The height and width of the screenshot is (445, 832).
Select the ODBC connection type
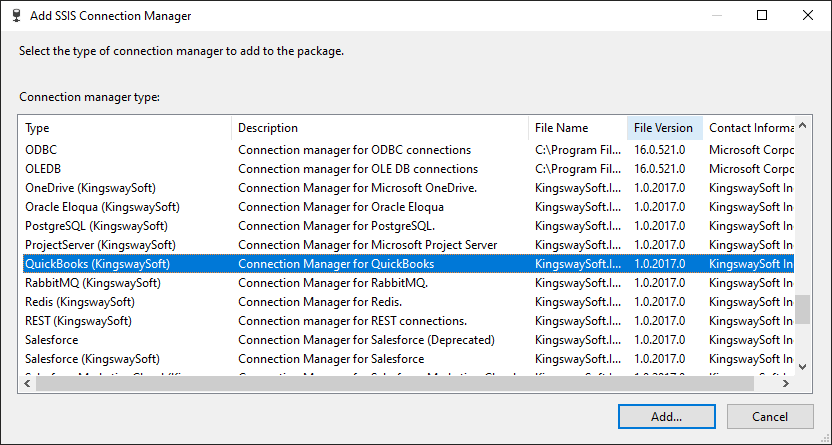pyautogui.click(x=409, y=150)
